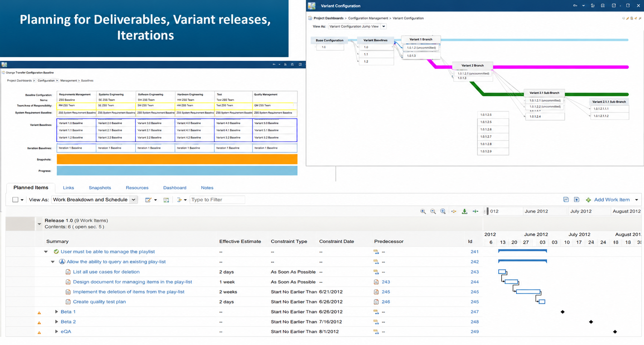The width and height of the screenshot is (644, 345).
Task: Click the orange arrow action icon before filter
Action: pos(179,200)
